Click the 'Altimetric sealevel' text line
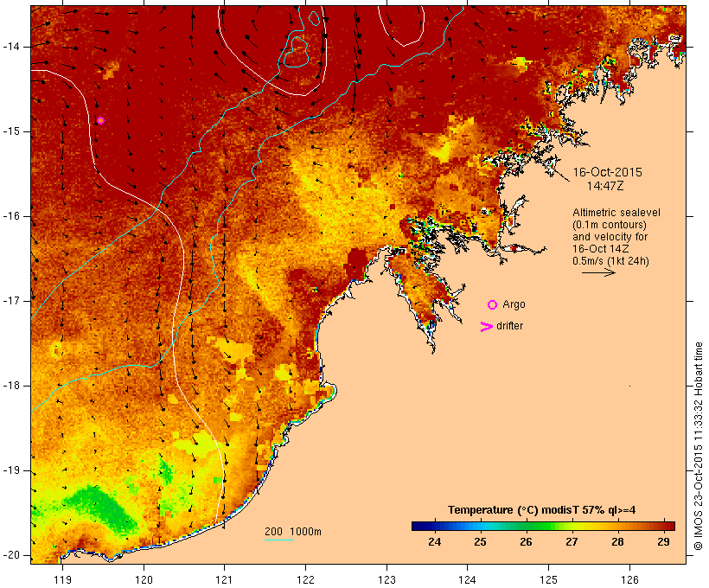Image resolution: width=709 pixels, height=588 pixels. coord(616,213)
